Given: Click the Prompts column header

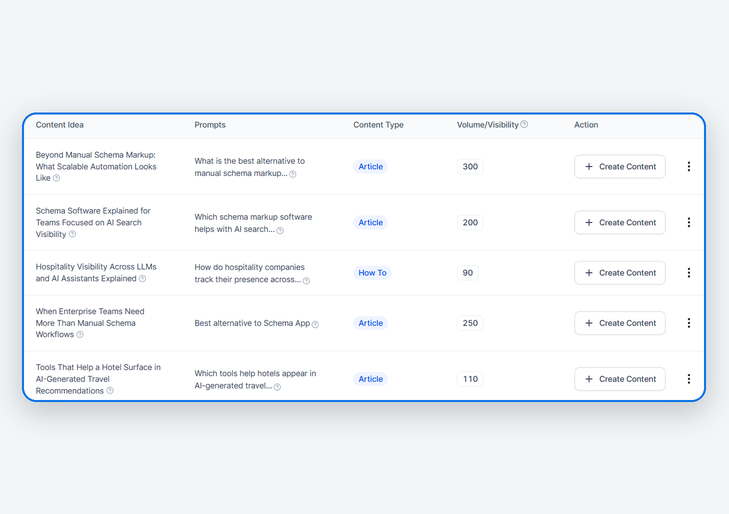Looking at the screenshot, I should (x=210, y=125).
